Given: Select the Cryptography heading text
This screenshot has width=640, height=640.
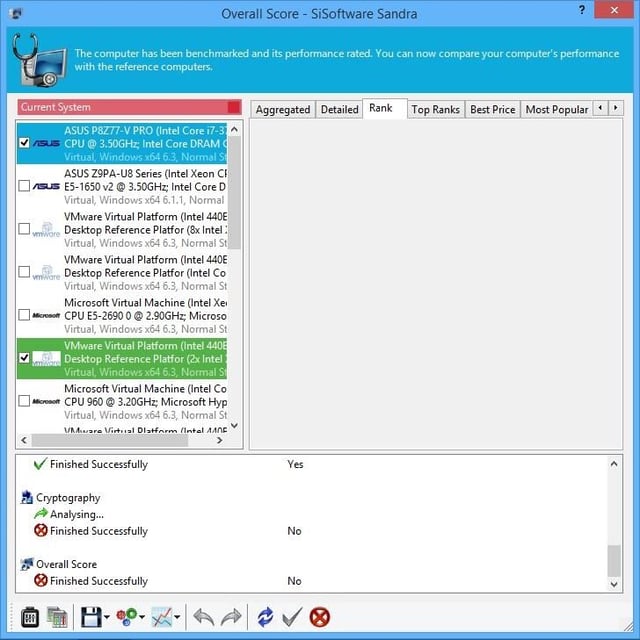Looking at the screenshot, I should pos(68,498).
